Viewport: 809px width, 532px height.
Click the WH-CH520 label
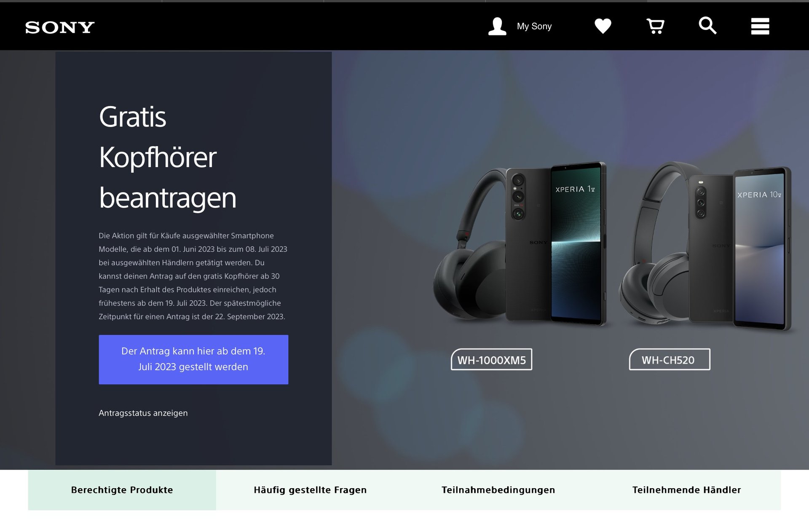click(x=670, y=360)
